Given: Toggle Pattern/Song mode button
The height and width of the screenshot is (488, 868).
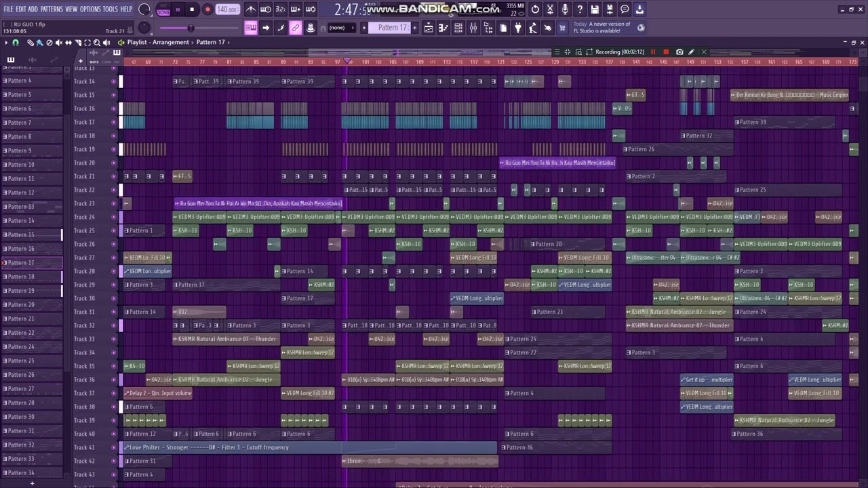Looking at the screenshot, I should [x=163, y=9].
